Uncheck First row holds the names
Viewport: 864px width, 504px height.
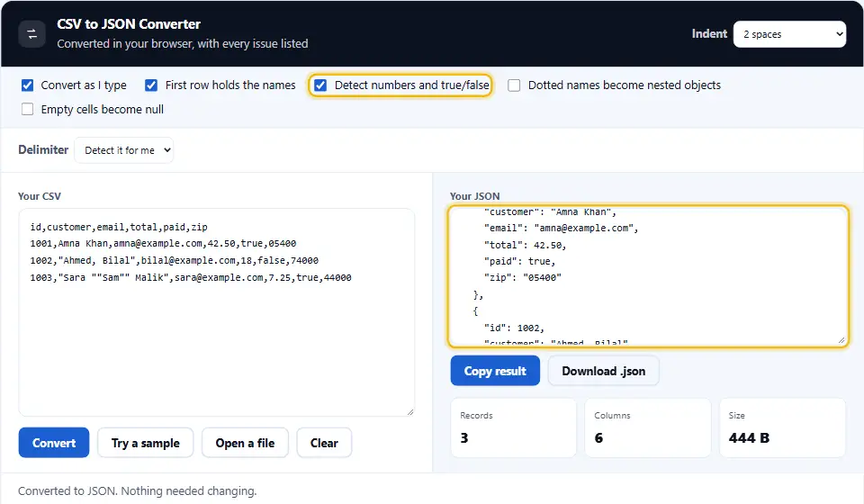click(x=151, y=85)
